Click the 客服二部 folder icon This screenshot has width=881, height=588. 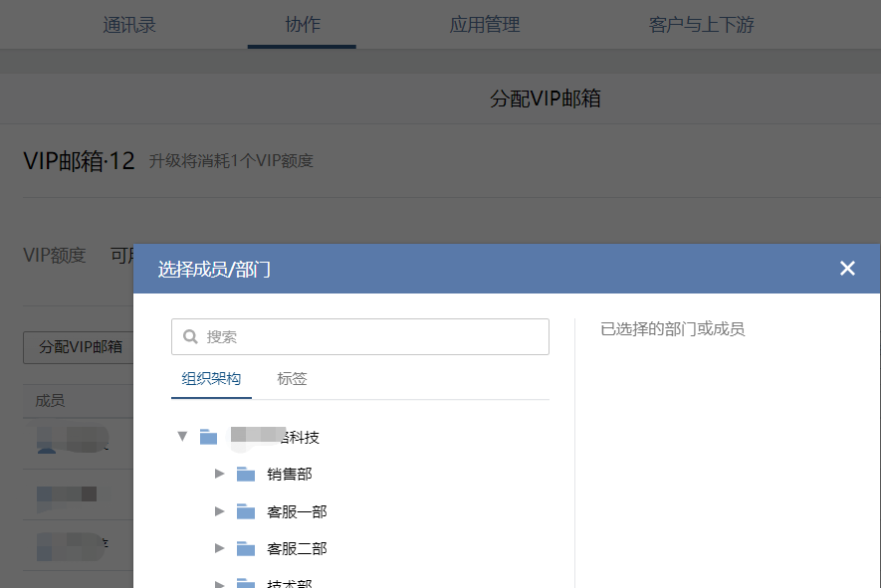(x=246, y=549)
